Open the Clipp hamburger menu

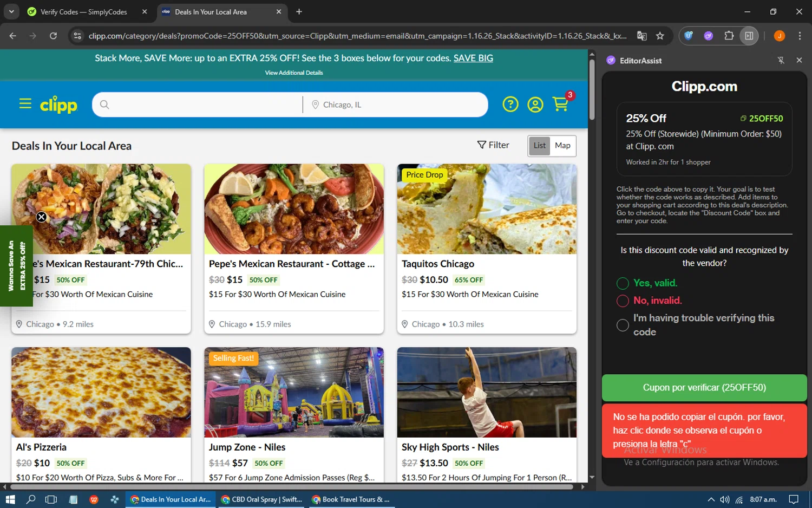(25, 103)
